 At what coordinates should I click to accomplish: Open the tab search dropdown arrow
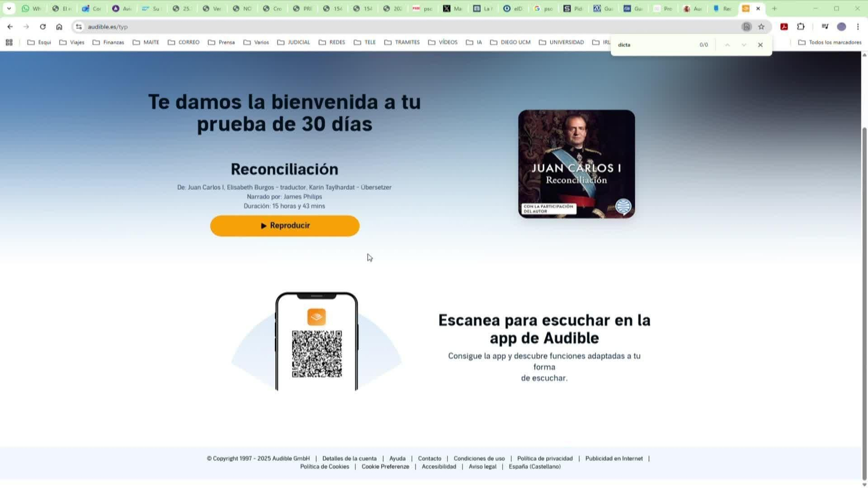point(9,8)
